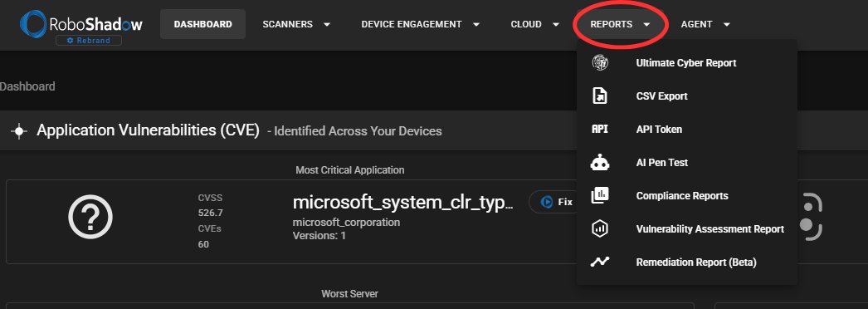868x309 pixels.
Task: Expand the Agent dropdown arrow
Action: tap(727, 24)
